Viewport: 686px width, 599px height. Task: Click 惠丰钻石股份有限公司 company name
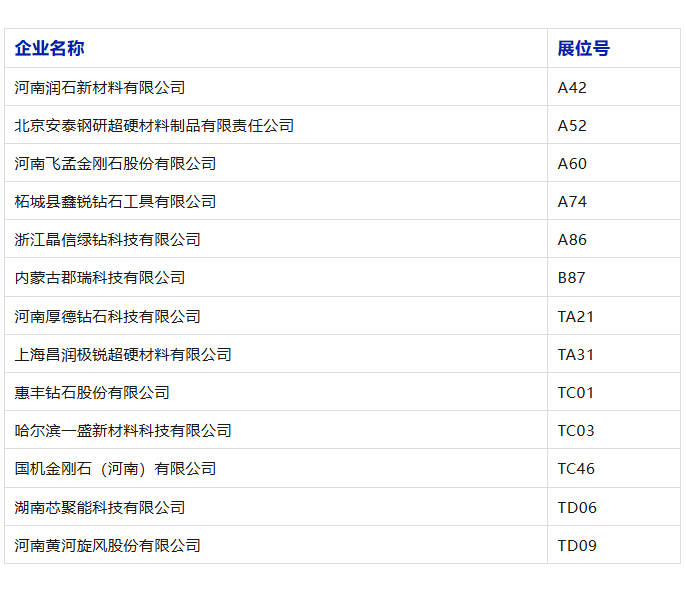[92, 392]
